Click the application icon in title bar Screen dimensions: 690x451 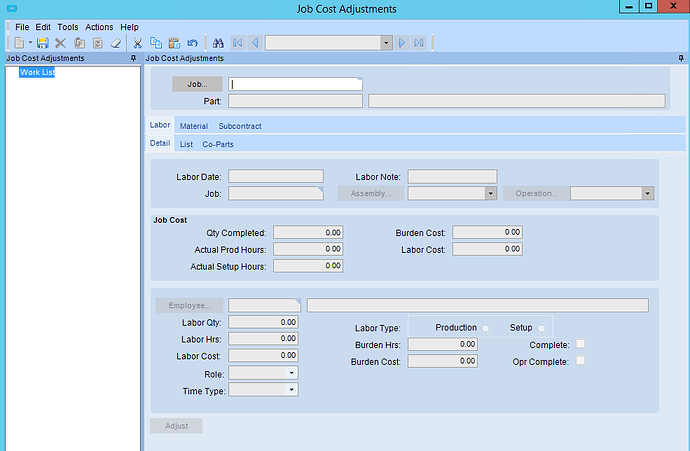click(x=12, y=8)
